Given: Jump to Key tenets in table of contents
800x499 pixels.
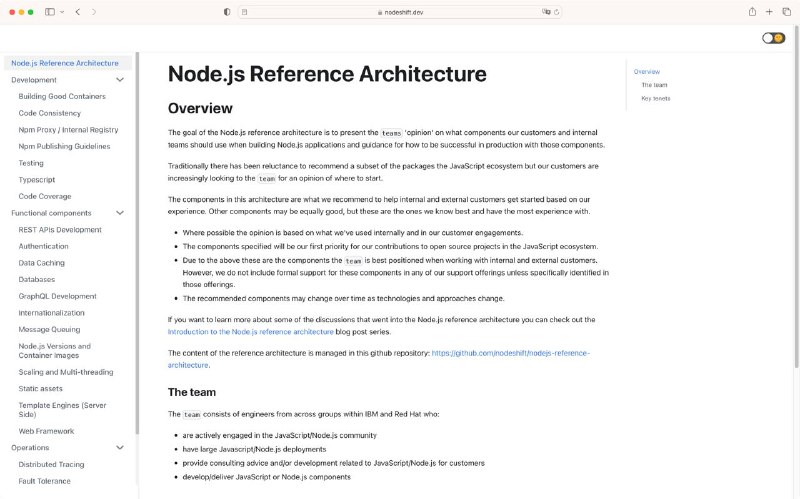Looking at the screenshot, I should 656,98.
